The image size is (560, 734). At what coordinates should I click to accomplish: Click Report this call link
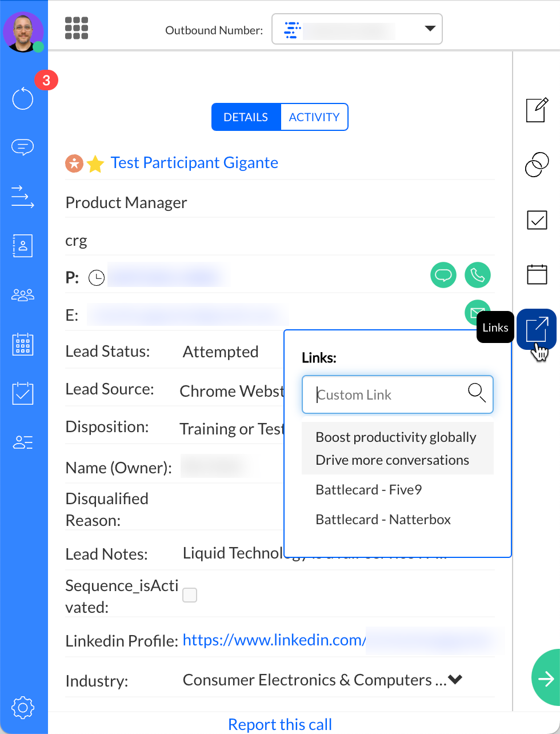pos(280,724)
